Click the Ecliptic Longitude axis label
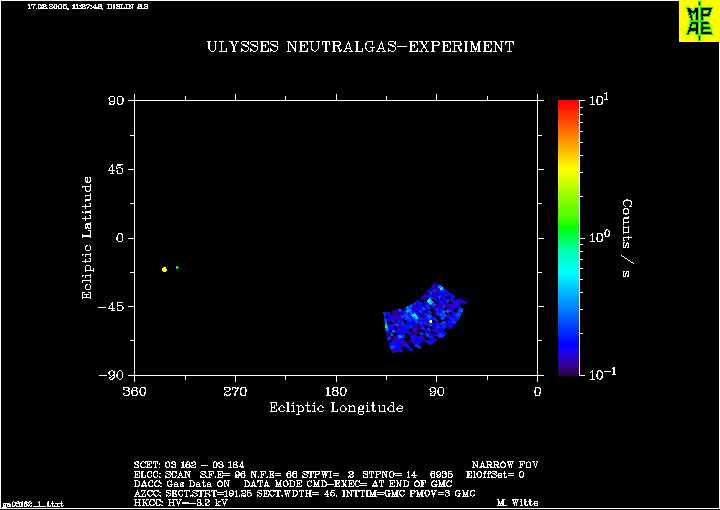The image size is (720, 510). (336, 408)
